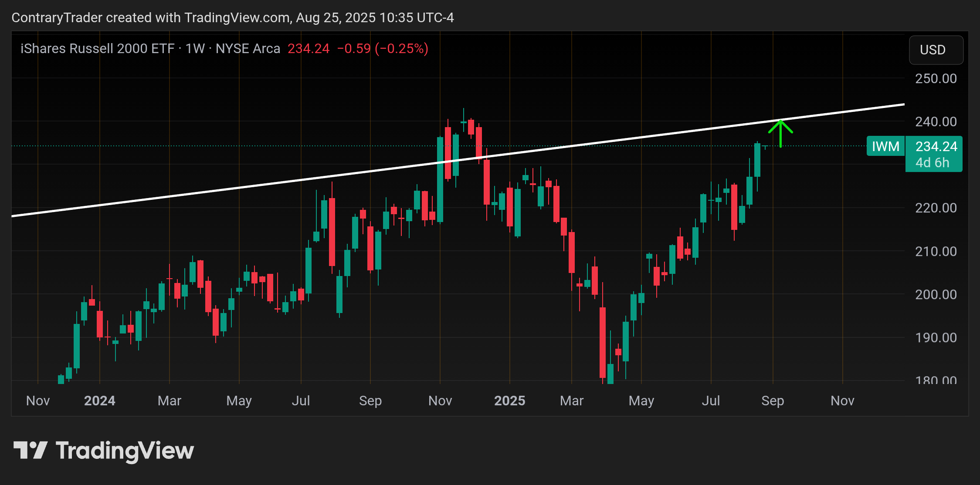Image resolution: width=980 pixels, height=485 pixels.
Task: Click the 2025 year label on time axis
Action: (x=509, y=401)
